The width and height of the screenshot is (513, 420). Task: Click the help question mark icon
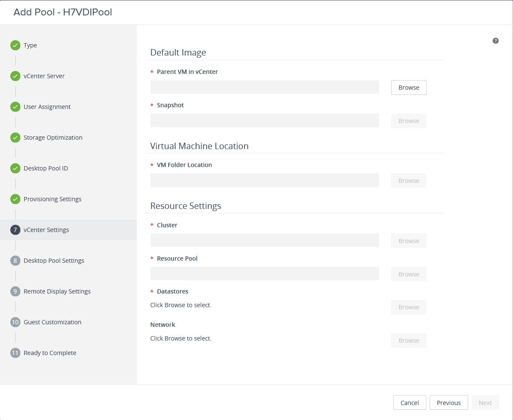point(495,41)
